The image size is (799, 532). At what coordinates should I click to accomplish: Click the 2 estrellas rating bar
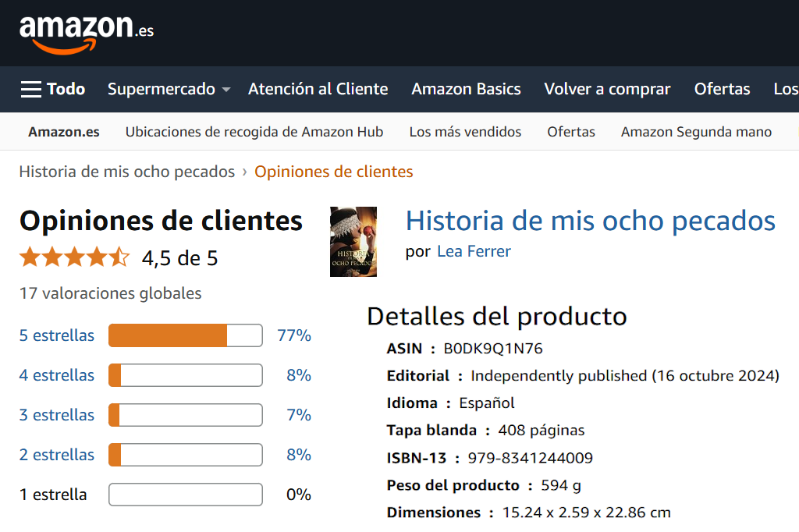tap(186, 455)
